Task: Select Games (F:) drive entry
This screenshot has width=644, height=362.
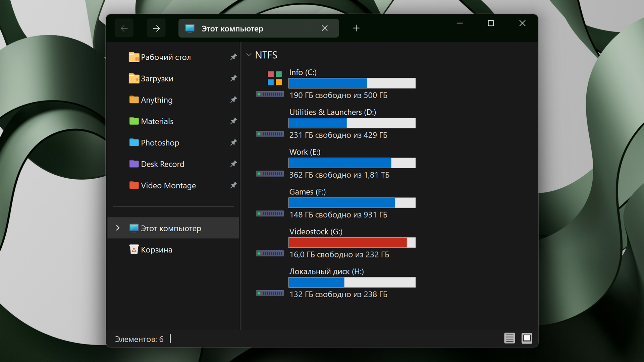Action: pos(307,192)
